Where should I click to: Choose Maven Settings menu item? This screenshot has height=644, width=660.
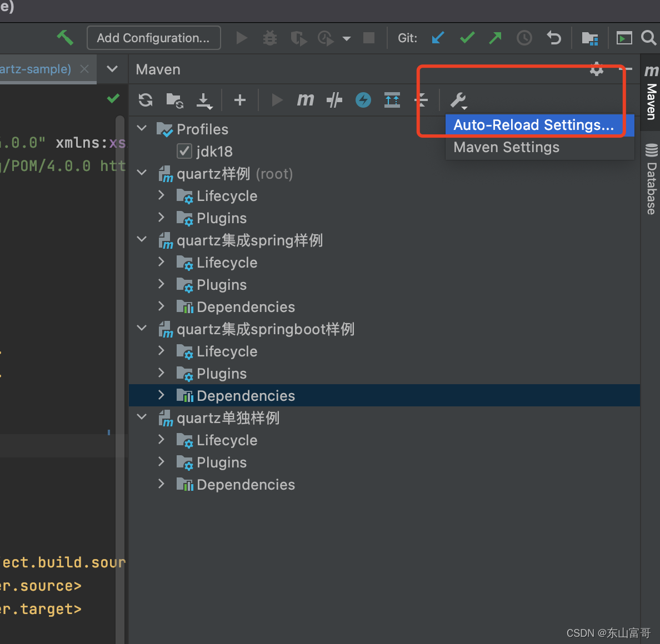tap(539, 147)
